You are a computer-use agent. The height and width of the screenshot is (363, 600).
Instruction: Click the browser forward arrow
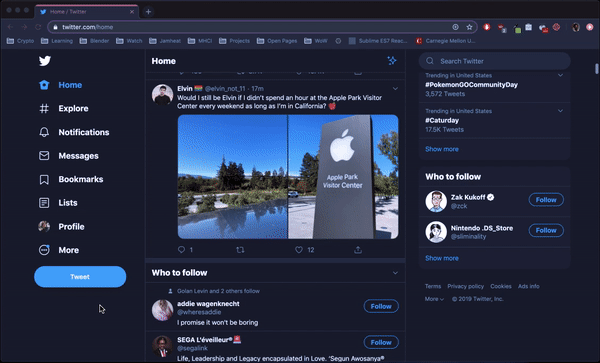click(x=24, y=27)
